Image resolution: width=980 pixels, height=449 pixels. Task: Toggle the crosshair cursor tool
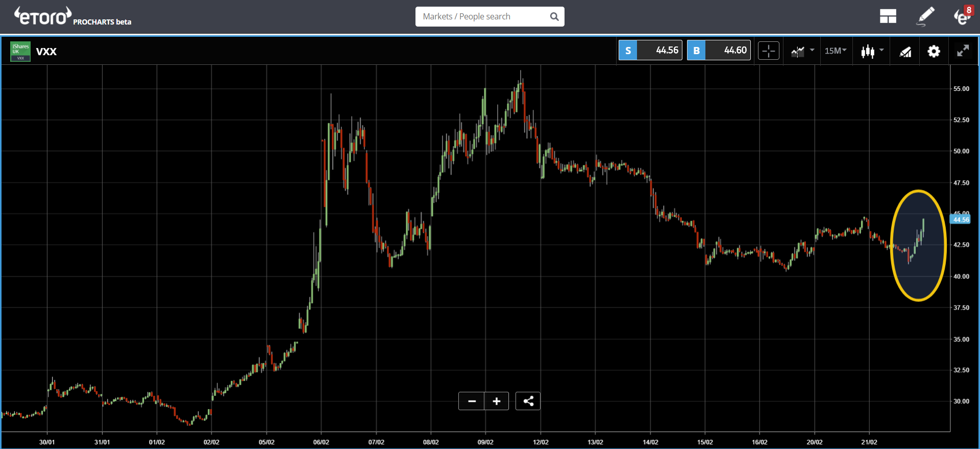pyautogui.click(x=769, y=51)
